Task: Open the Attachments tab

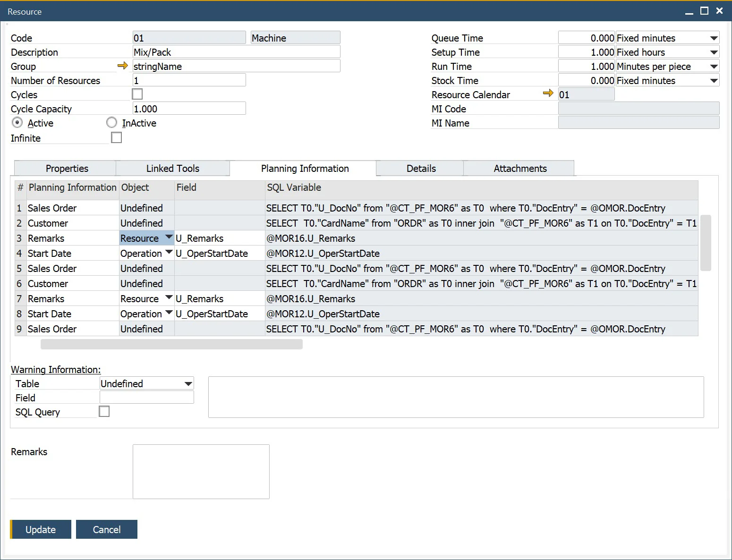Action: click(x=519, y=168)
